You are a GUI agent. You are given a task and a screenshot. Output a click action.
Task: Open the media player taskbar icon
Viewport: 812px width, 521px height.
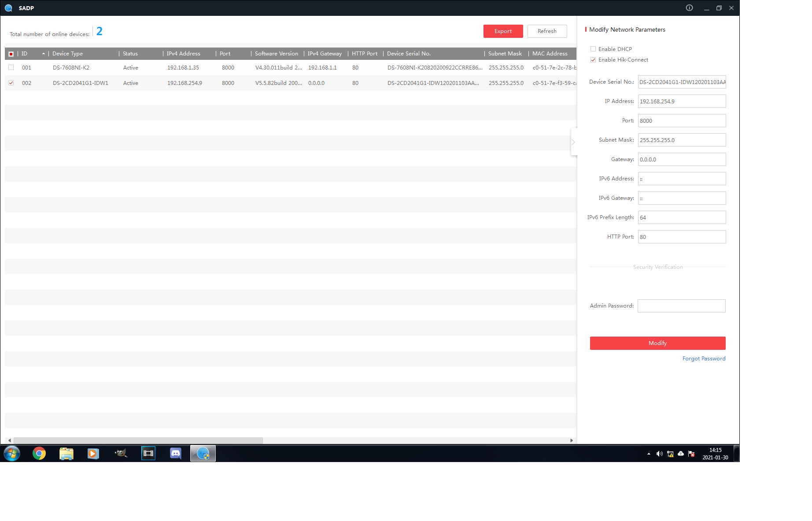pyautogui.click(x=93, y=453)
